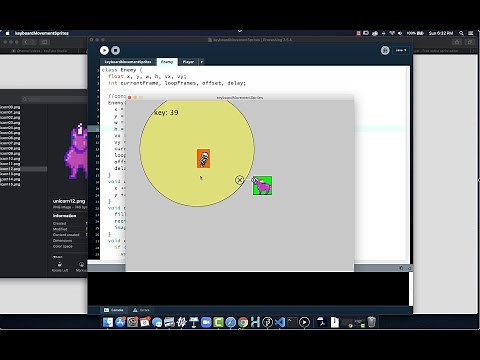Screen dimensions: 480x360
Task: Click the Wi-Fi menu bar icon
Action: click(x=392, y=33)
